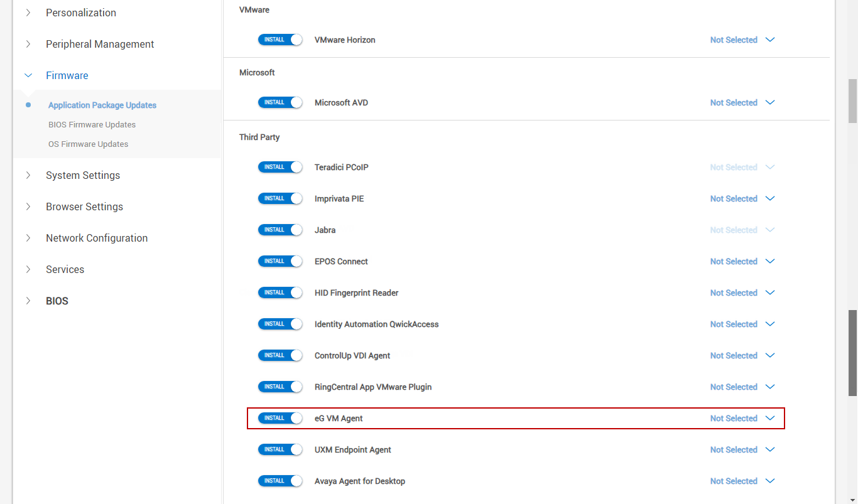The height and width of the screenshot is (504, 858).
Task: Open BIOS Firmware Updates page
Action: (x=92, y=124)
